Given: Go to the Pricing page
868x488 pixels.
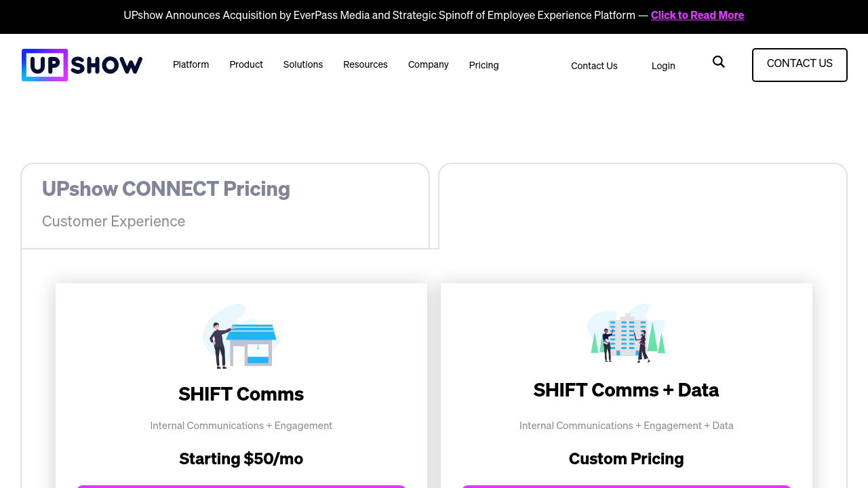Looking at the screenshot, I should coord(484,66).
